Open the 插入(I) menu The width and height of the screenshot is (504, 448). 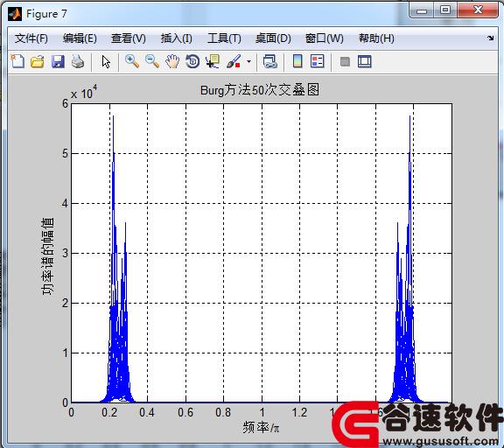pyautogui.click(x=177, y=38)
